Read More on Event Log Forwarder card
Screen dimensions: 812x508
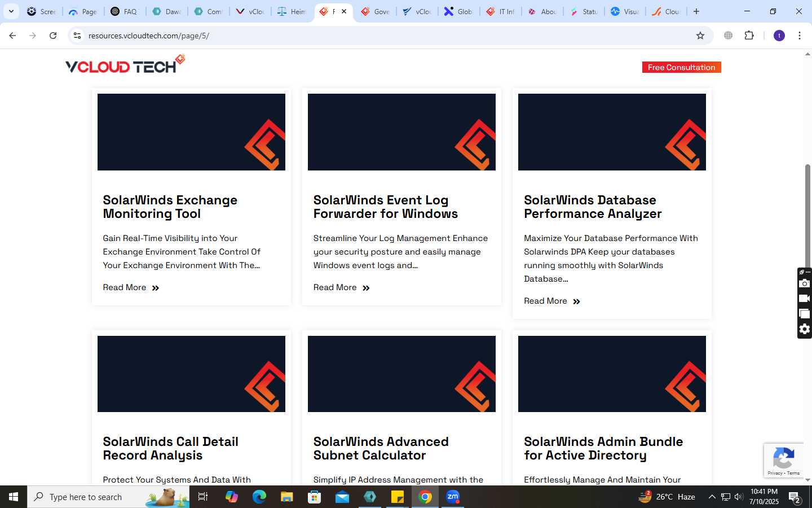click(342, 287)
